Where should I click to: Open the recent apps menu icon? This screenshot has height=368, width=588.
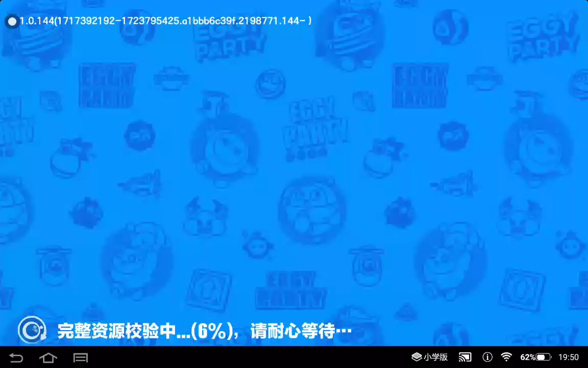coord(81,357)
